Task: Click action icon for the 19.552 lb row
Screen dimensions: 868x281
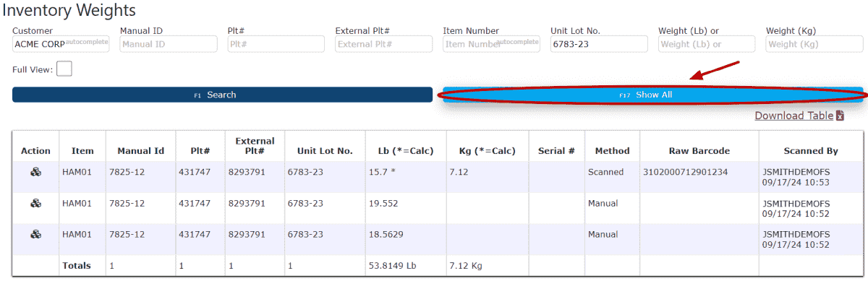Action: 35,203
